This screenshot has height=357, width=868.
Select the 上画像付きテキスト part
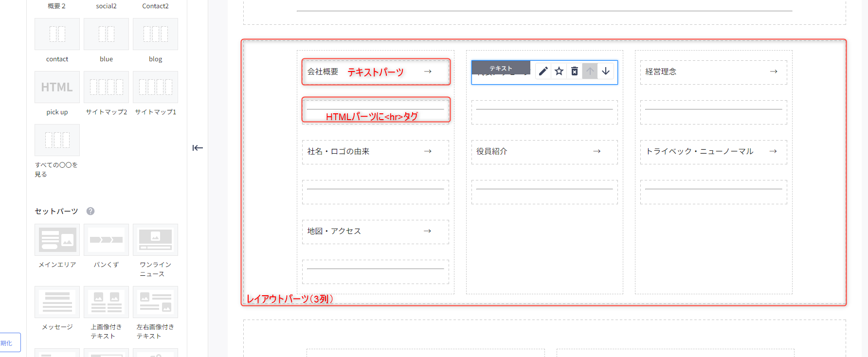click(x=106, y=302)
